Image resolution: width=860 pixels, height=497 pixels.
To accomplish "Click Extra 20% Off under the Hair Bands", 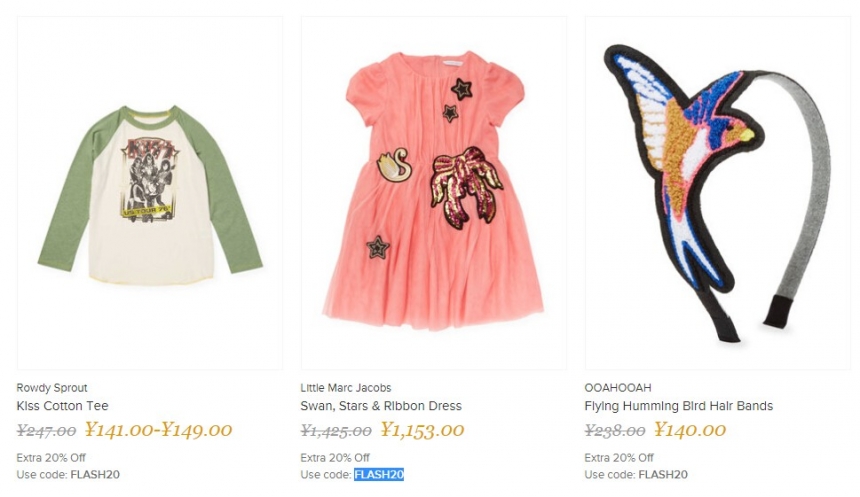I will coord(619,458).
